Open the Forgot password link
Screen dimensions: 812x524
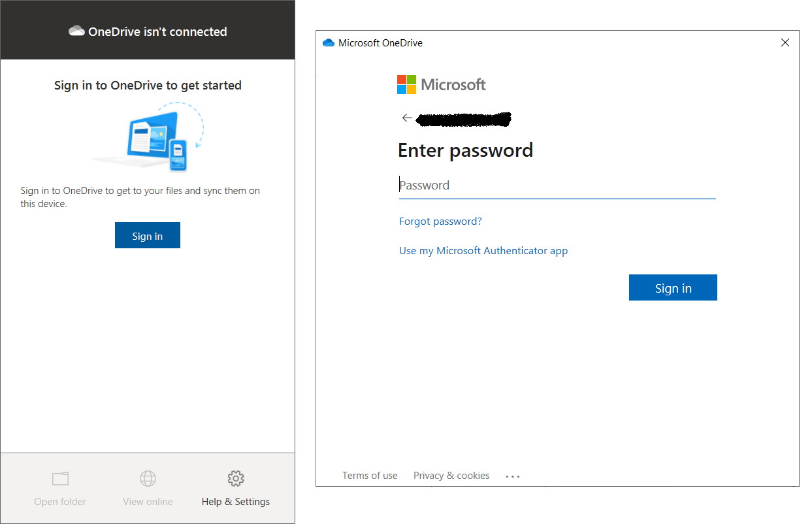pos(440,221)
